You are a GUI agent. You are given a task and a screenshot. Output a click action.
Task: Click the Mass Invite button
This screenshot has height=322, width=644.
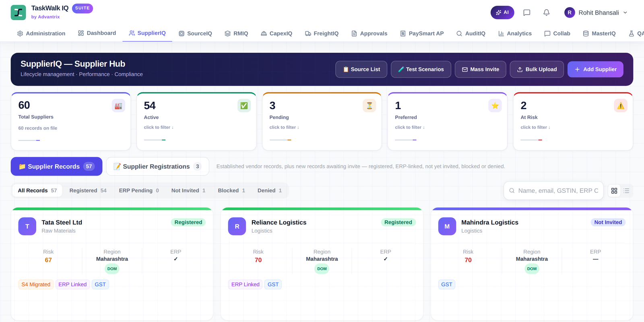tap(481, 69)
